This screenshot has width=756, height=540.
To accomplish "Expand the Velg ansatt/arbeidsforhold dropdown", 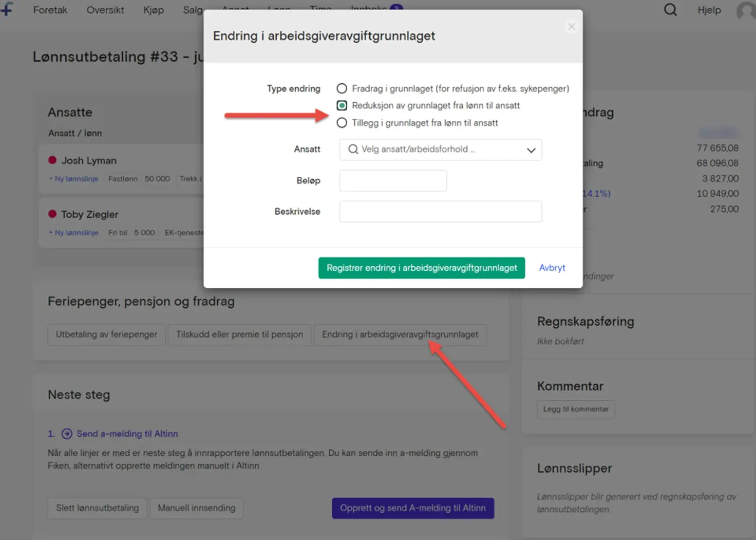I will tap(531, 150).
